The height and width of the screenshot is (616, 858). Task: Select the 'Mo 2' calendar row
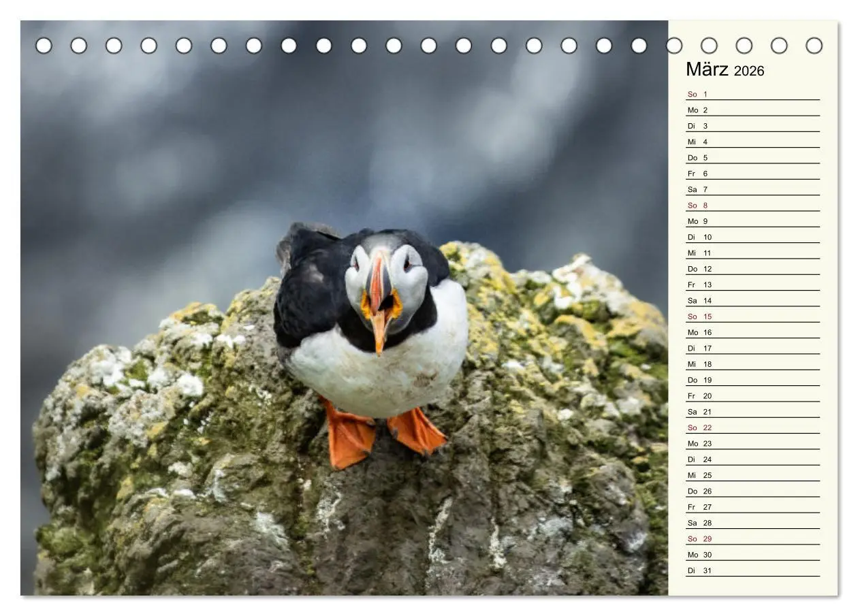click(x=752, y=110)
